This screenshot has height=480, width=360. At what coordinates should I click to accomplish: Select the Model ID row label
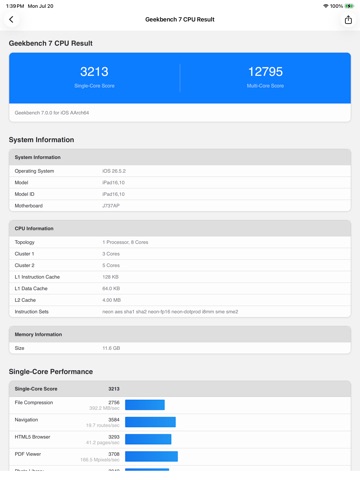pyautogui.click(x=24, y=194)
